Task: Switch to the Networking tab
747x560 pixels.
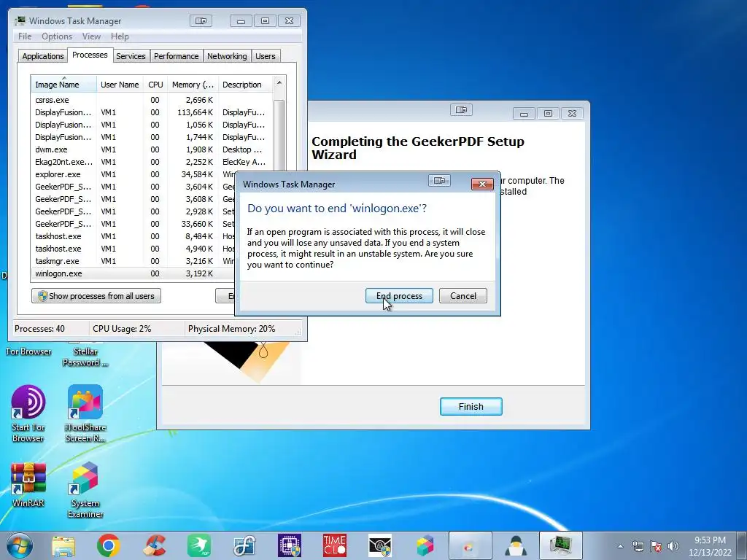Action: (x=228, y=56)
